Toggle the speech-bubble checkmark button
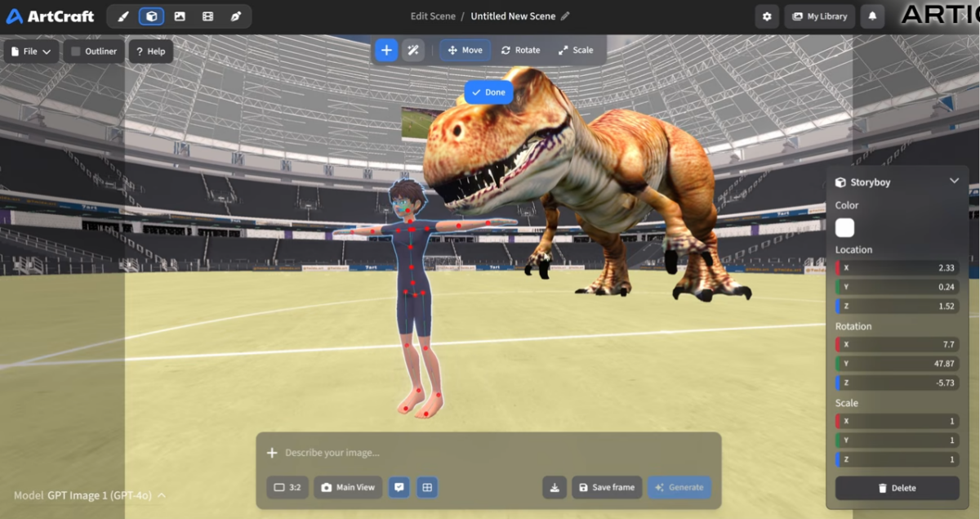Viewport: 980px width, 519px height. tap(399, 487)
